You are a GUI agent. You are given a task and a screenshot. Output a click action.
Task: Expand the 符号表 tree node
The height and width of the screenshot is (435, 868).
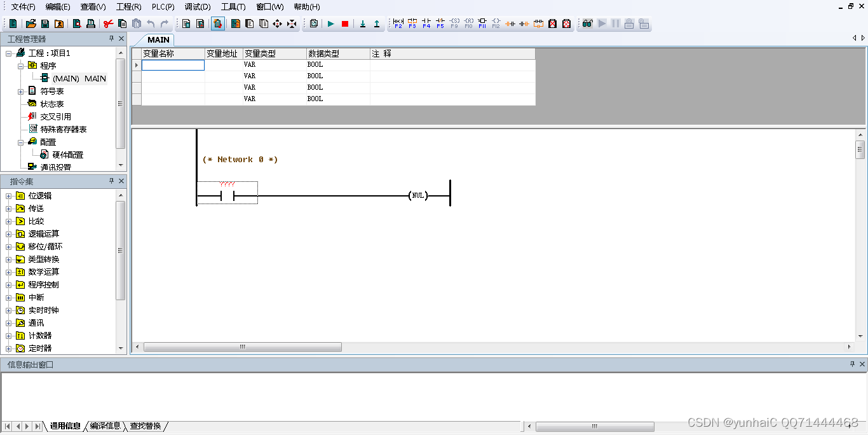pos(21,92)
